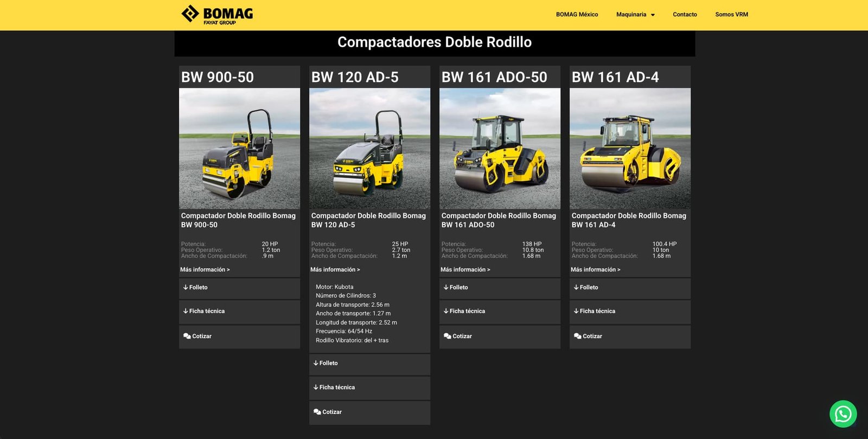Click the BOMAG Fayat Group logo
The image size is (868, 439).
coord(217,15)
